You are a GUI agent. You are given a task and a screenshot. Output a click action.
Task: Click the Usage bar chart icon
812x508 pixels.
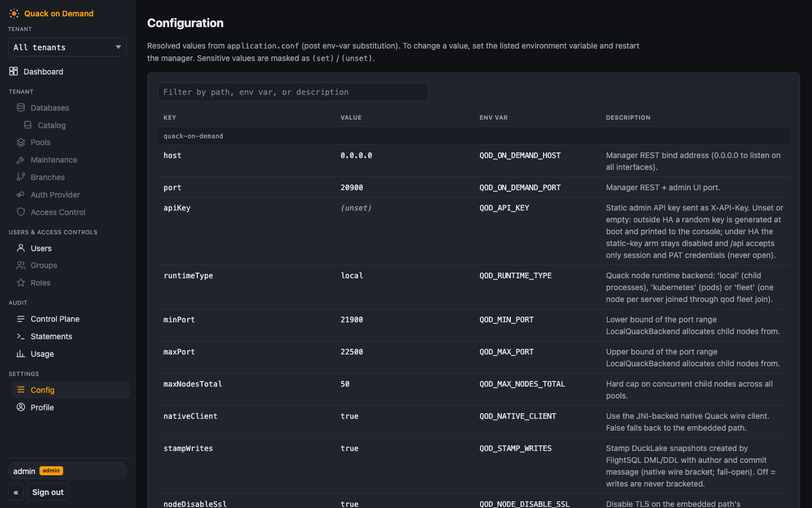pos(21,354)
